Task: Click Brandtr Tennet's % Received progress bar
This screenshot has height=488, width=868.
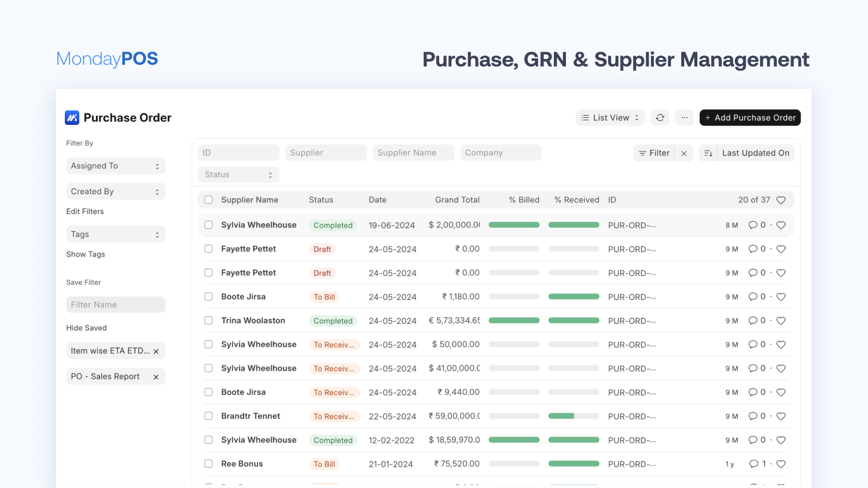Action: point(573,416)
